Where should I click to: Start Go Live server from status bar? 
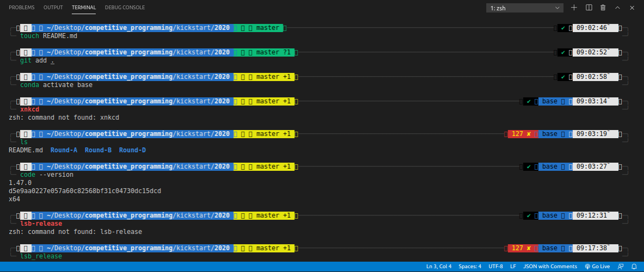tap(597, 267)
